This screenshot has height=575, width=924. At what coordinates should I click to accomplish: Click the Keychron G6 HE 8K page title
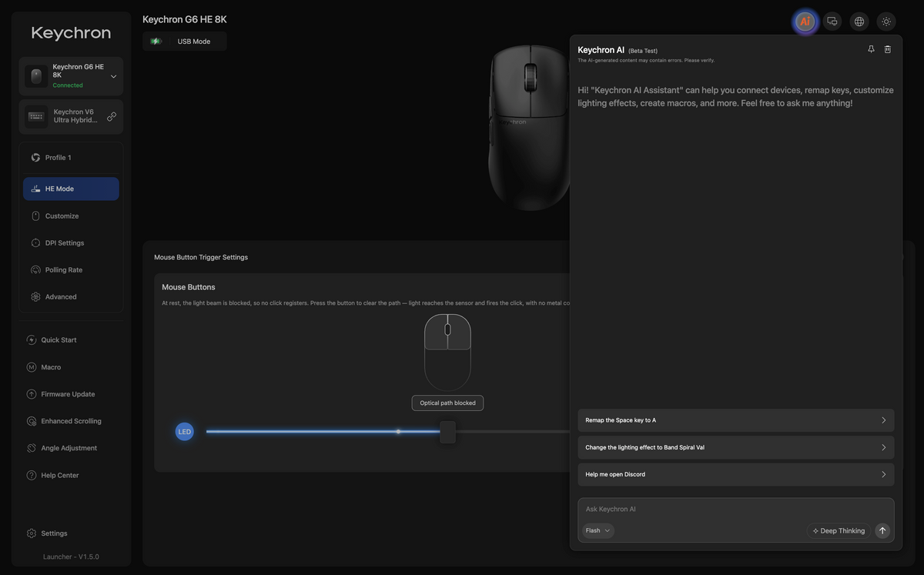(x=185, y=19)
